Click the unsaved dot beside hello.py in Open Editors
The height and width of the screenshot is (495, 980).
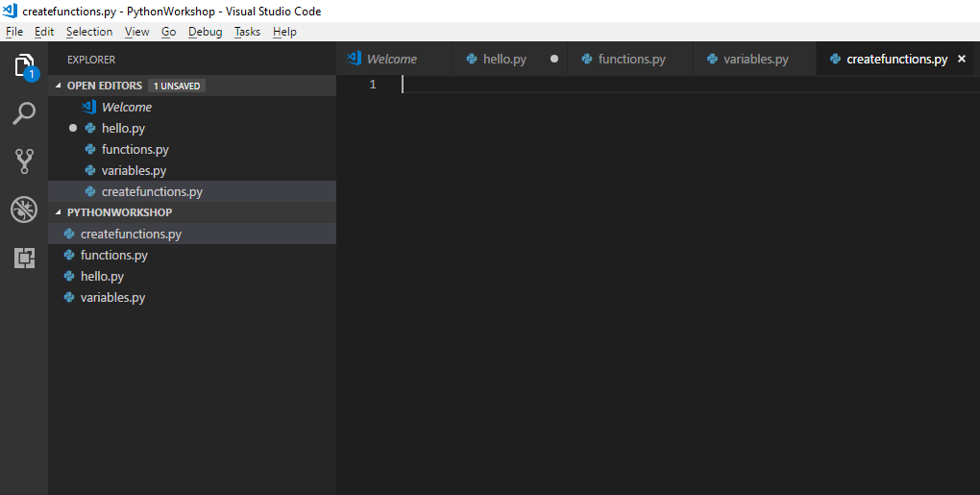click(x=72, y=128)
